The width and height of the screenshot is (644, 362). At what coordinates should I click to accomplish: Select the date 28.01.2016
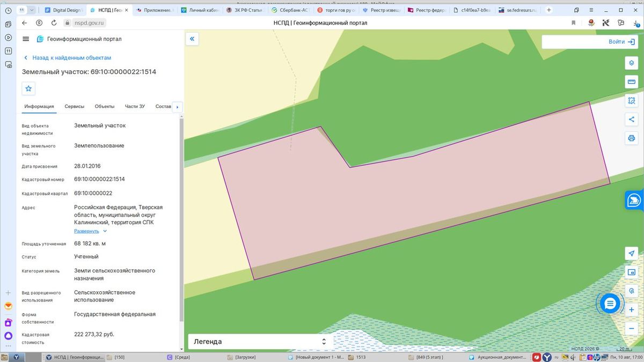click(87, 166)
